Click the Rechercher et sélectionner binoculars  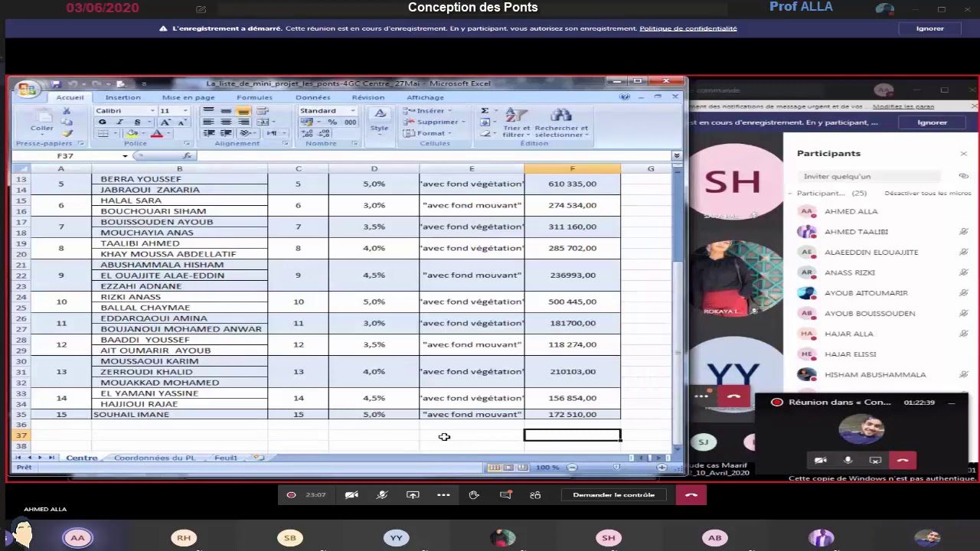coord(561,122)
